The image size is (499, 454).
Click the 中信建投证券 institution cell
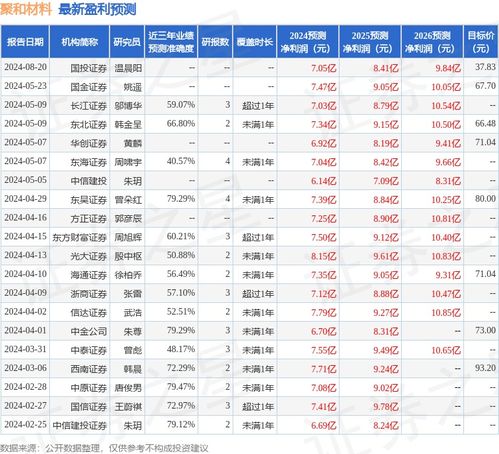pos(79,426)
